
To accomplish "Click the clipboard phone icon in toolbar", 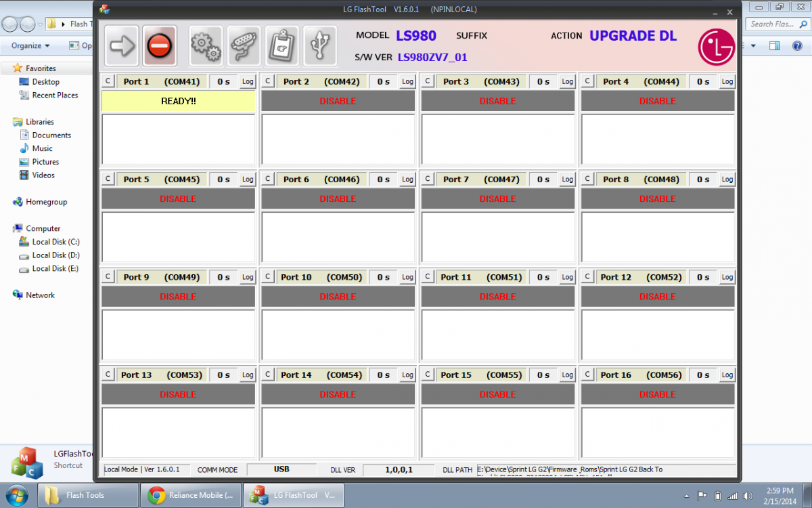I will pos(281,45).
